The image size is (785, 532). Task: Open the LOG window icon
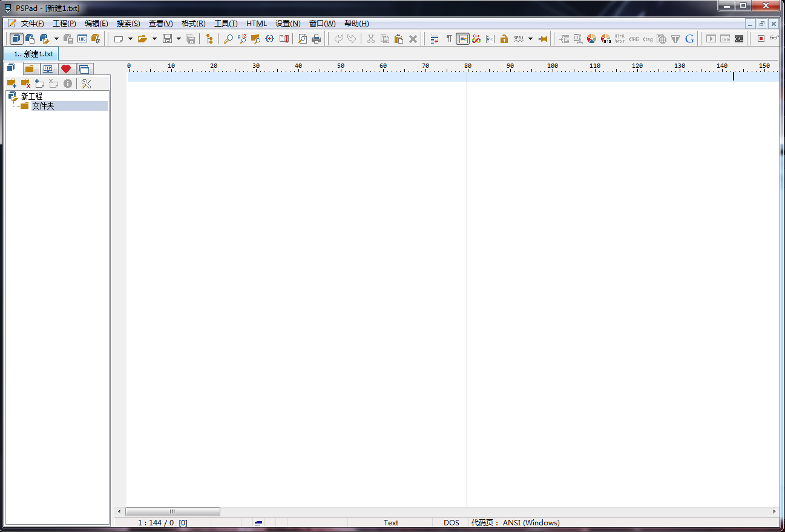82,39
